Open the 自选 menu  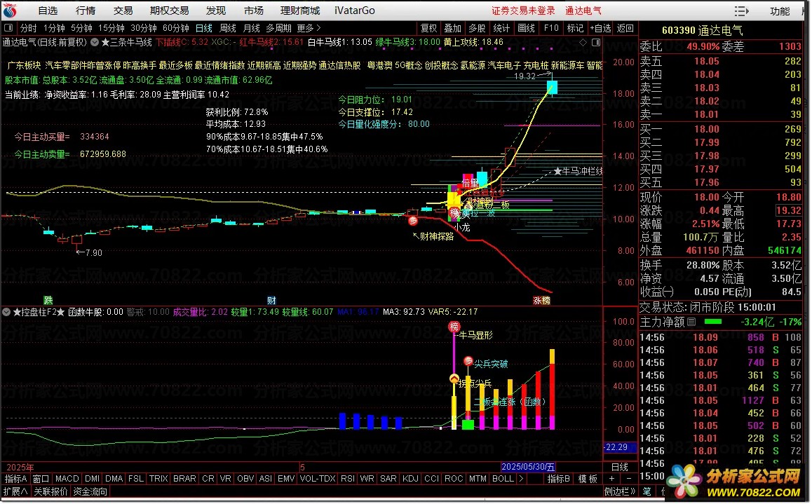[48, 11]
